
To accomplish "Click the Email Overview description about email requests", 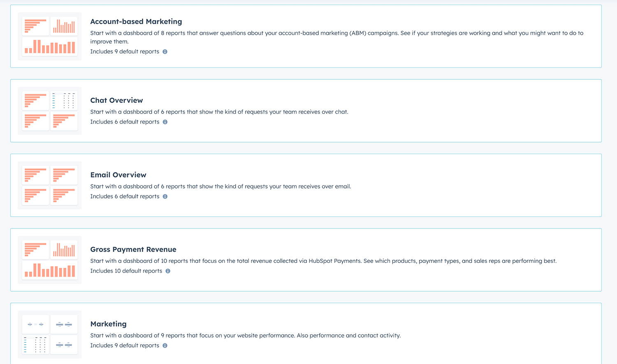I will click(220, 187).
